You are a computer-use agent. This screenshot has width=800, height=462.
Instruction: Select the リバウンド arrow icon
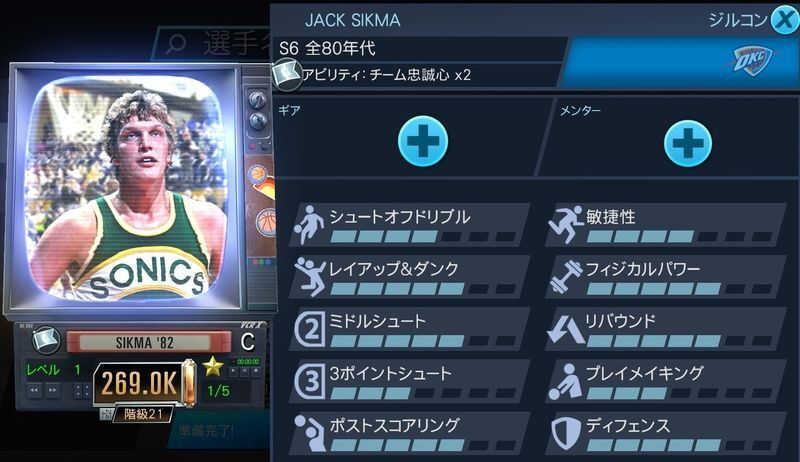click(x=566, y=329)
